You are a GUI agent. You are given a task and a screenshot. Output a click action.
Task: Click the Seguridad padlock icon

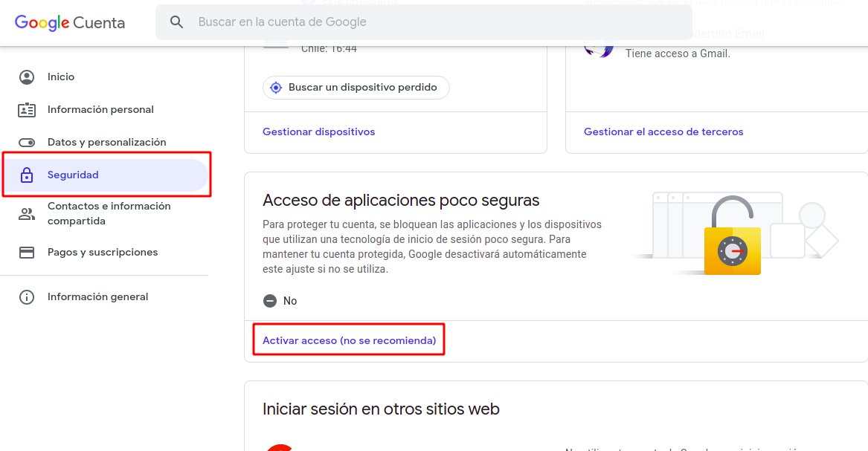coord(27,175)
